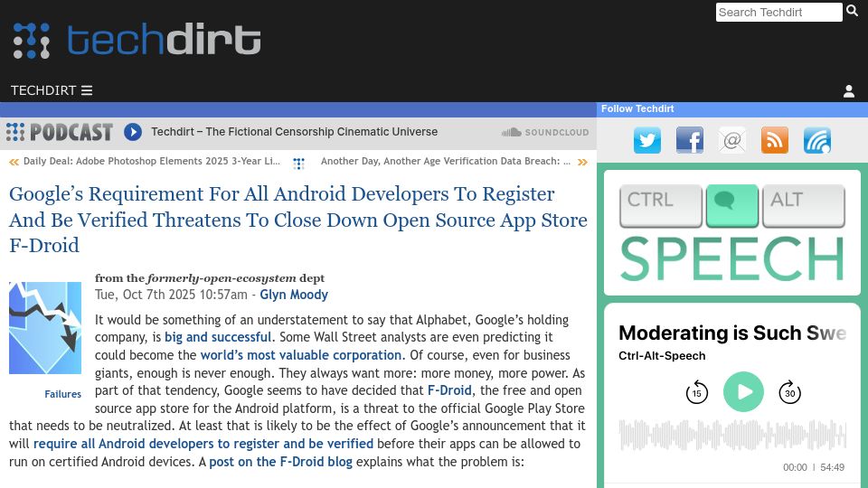Skip Ctrl-Alt-Speech forward 30 seconds
Screen dimensions: 868x488
pyautogui.click(x=790, y=391)
